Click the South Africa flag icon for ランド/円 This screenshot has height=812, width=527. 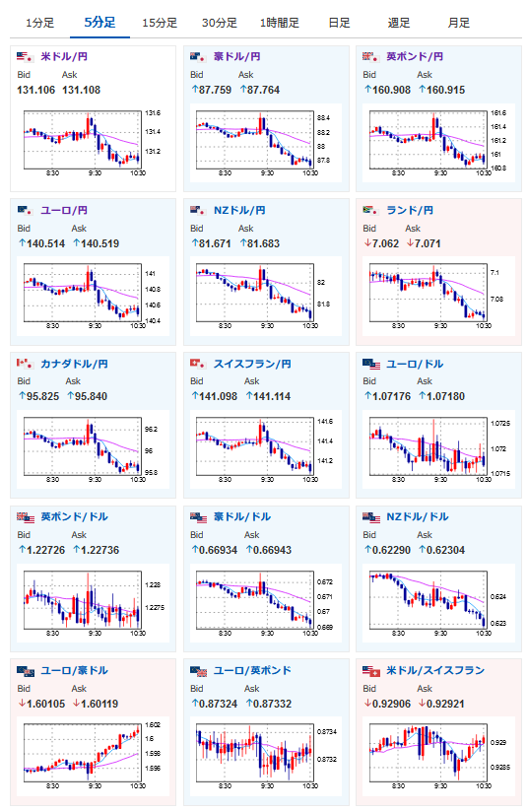click(x=370, y=210)
